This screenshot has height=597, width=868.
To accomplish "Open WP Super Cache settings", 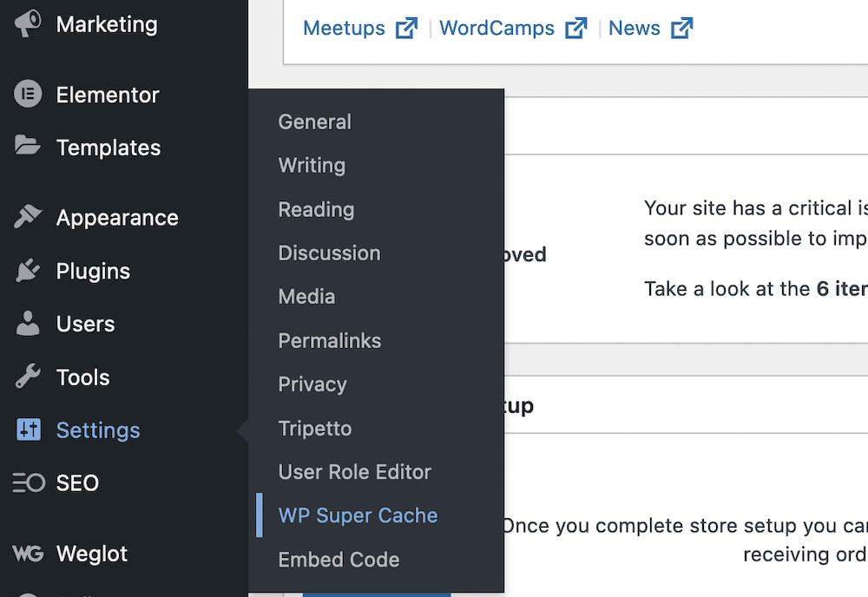I will 358,515.
